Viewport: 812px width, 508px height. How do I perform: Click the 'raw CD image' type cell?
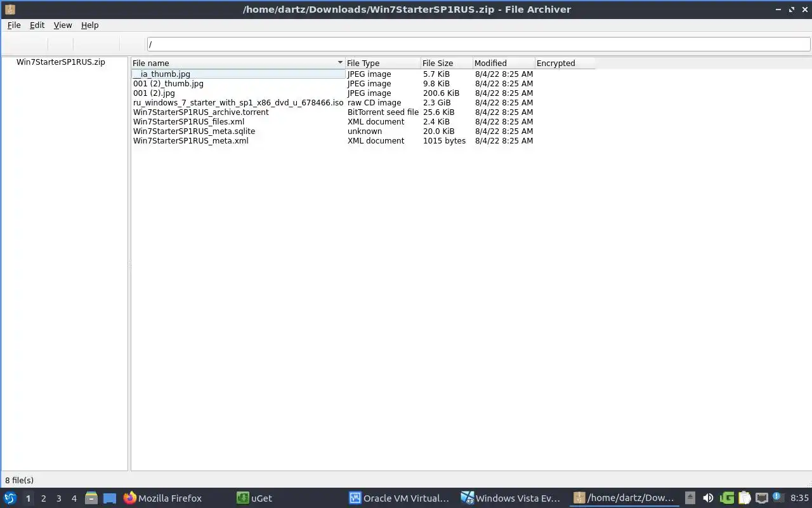point(374,103)
